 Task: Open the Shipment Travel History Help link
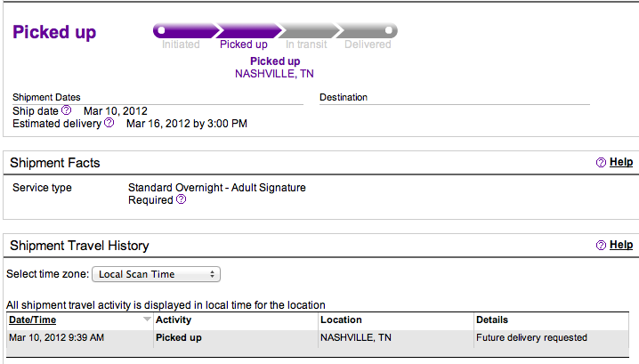[x=621, y=245]
